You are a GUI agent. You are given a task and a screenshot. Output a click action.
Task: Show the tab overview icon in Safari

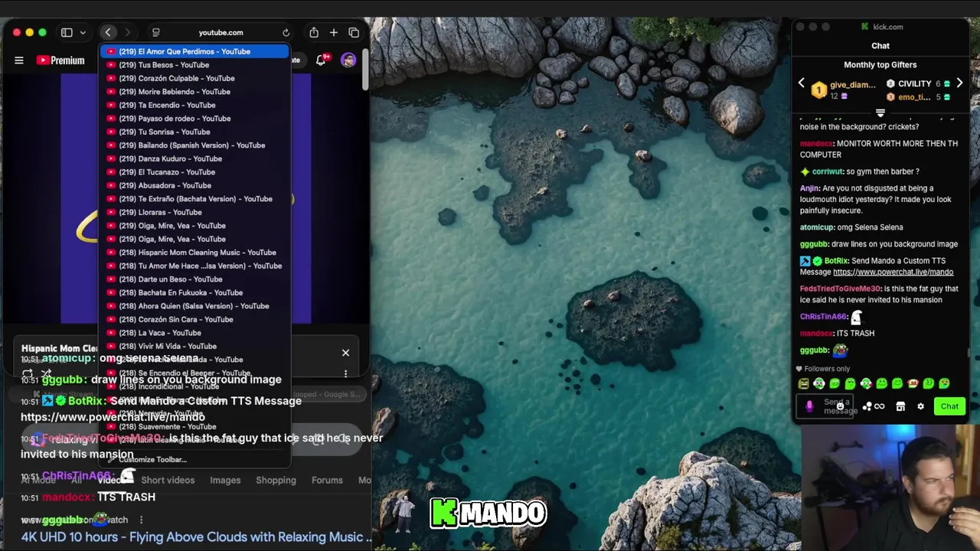click(x=354, y=32)
